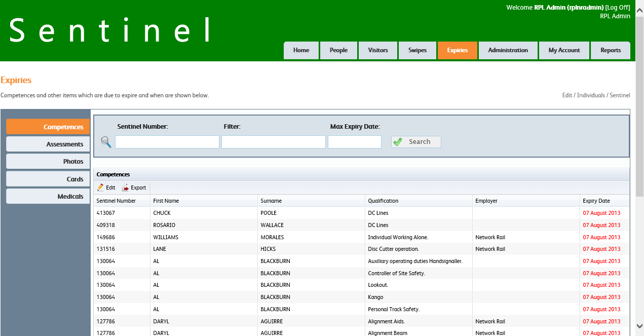
Task: Sort by First Name column header
Action: [x=204, y=201]
